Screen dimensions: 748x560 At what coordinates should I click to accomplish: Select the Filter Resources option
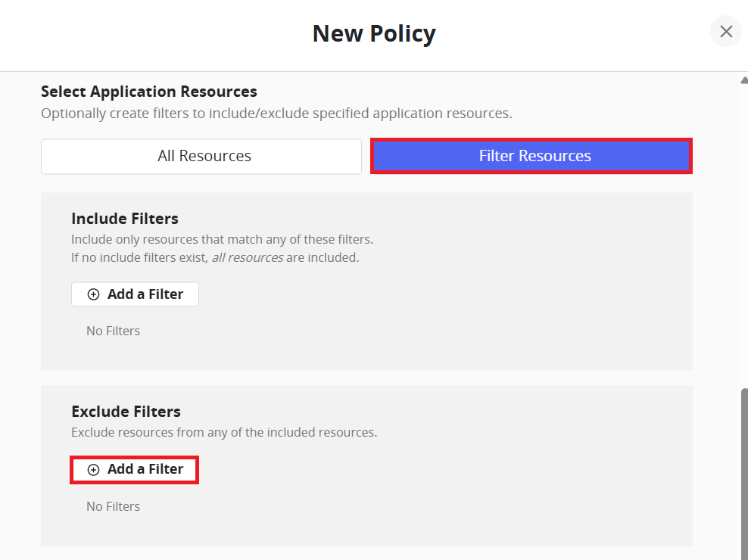coord(531,156)
